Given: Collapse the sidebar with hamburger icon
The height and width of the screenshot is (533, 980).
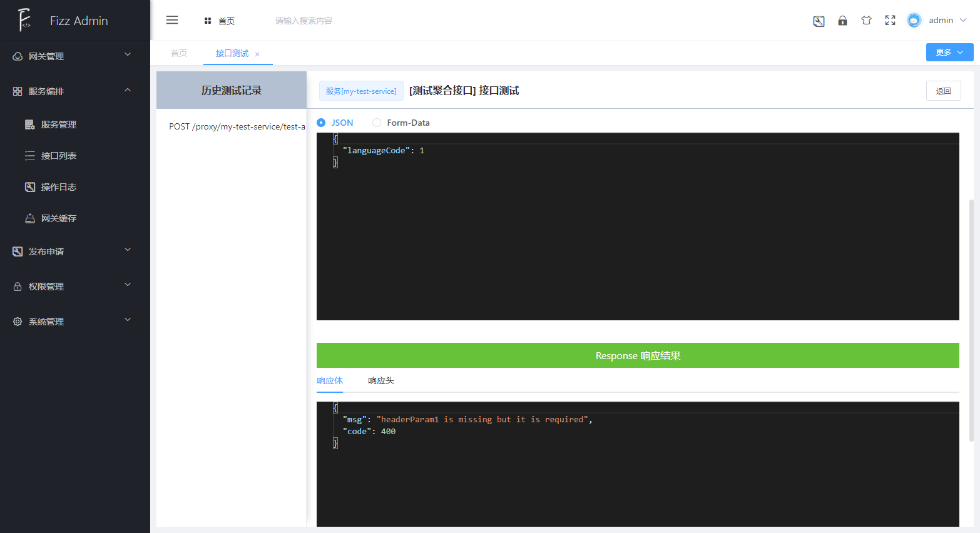Looking at the screenshot, I should point(172,19).
